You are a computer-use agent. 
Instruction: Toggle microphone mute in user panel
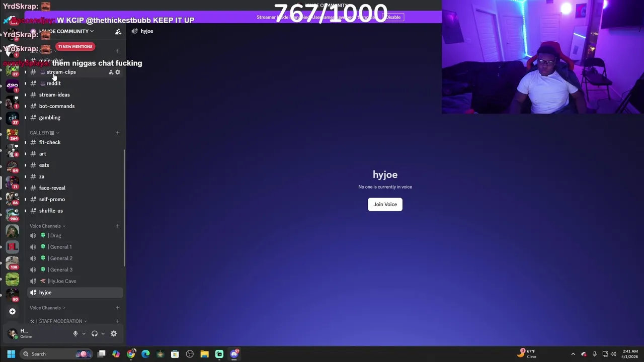[75, 333]
